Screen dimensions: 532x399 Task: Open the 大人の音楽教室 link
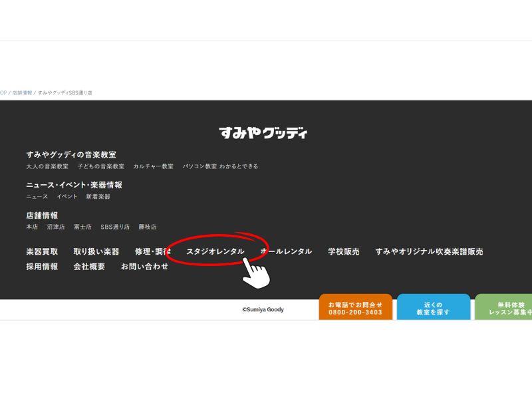coord(47,166)
